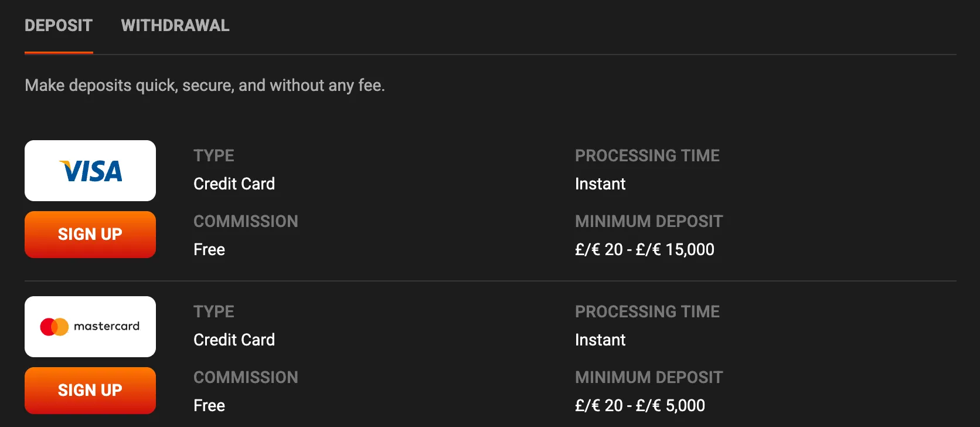This screenshot has width=980, height=427.
Task: Click SIGN UP under the Visa logo
Action: (x=90, y=234)
